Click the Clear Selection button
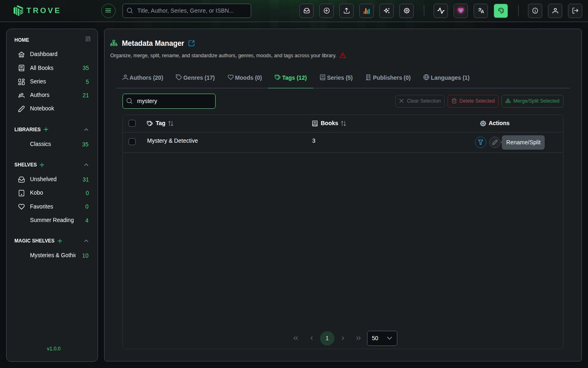Viewport: 588px width, 368px height. coord(420,101)
